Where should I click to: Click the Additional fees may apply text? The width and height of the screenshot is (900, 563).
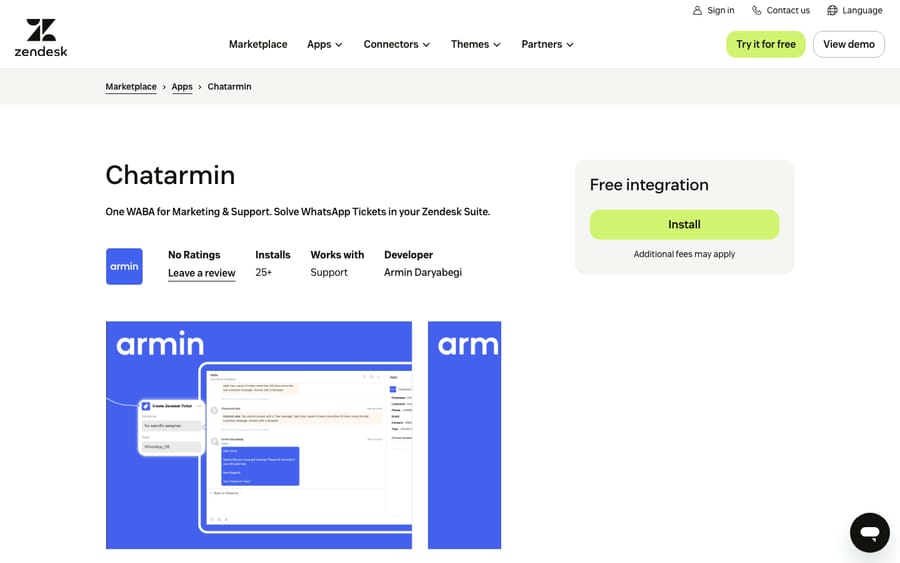pos(684,254)
